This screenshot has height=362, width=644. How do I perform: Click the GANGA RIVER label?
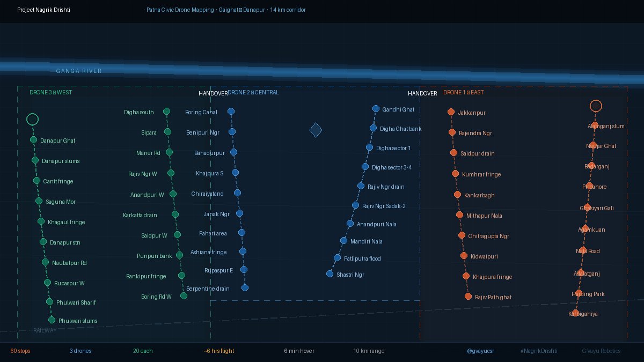pos(79,71)
